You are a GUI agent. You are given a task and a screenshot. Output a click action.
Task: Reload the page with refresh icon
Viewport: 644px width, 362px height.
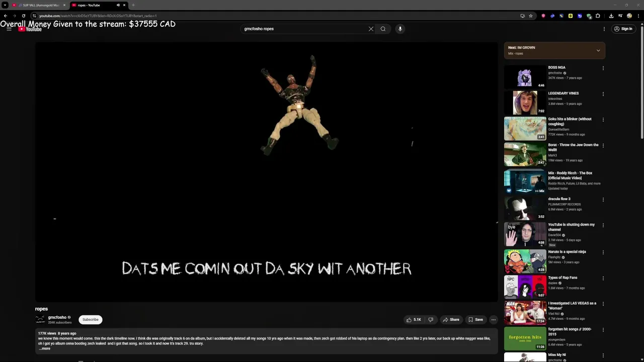click(x=24, y=16)
